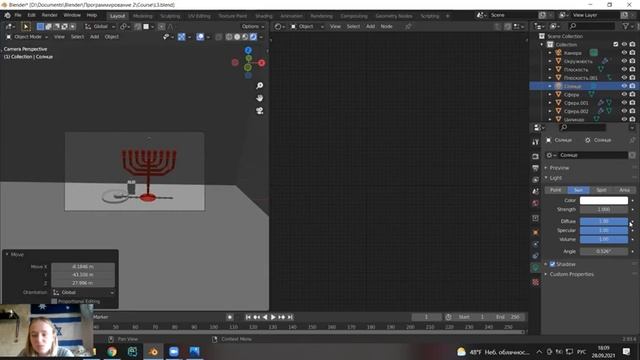640x360 pixels.
Task: Open the Window menu
Action: coord(72,15)
